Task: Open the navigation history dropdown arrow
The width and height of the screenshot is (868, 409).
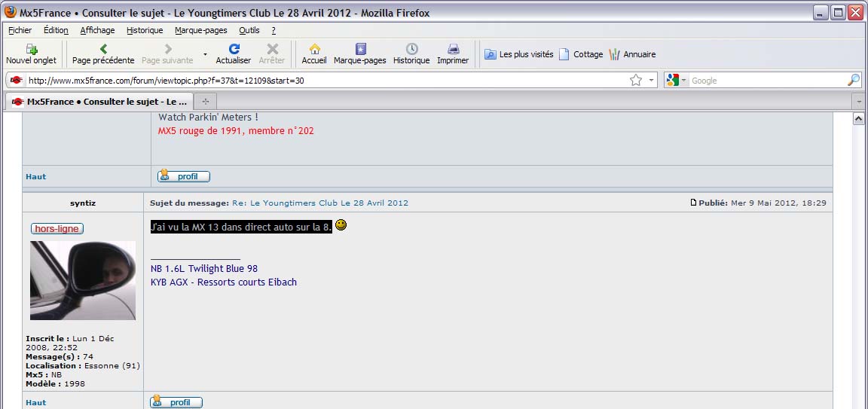Action: coord(205,54)
